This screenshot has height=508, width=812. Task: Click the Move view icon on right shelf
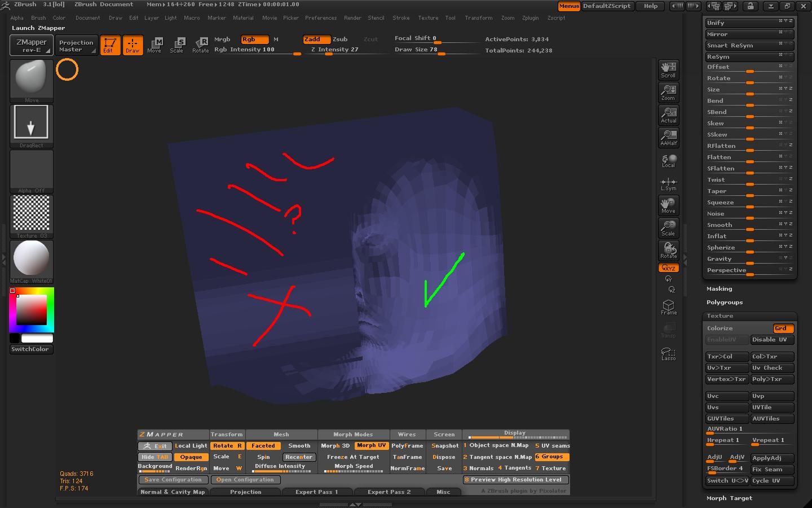pyautogui.click(x=668, y=205)
